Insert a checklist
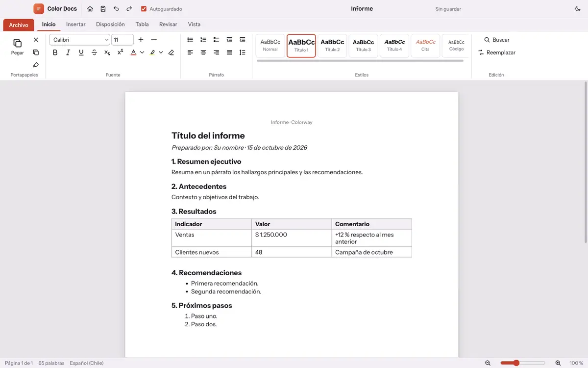The image size is (588, 368). click(216, 40)
